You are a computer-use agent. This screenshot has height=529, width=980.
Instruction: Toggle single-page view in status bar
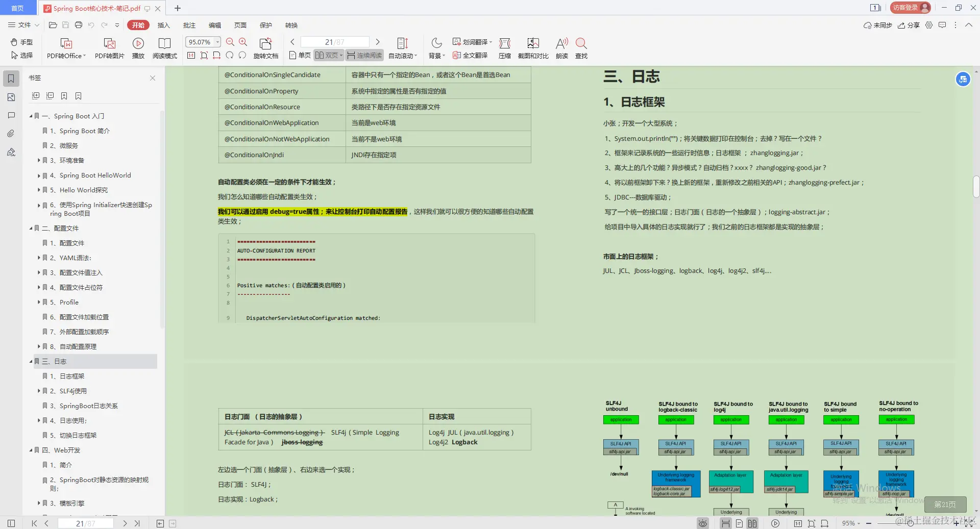[x=739, y=523]
